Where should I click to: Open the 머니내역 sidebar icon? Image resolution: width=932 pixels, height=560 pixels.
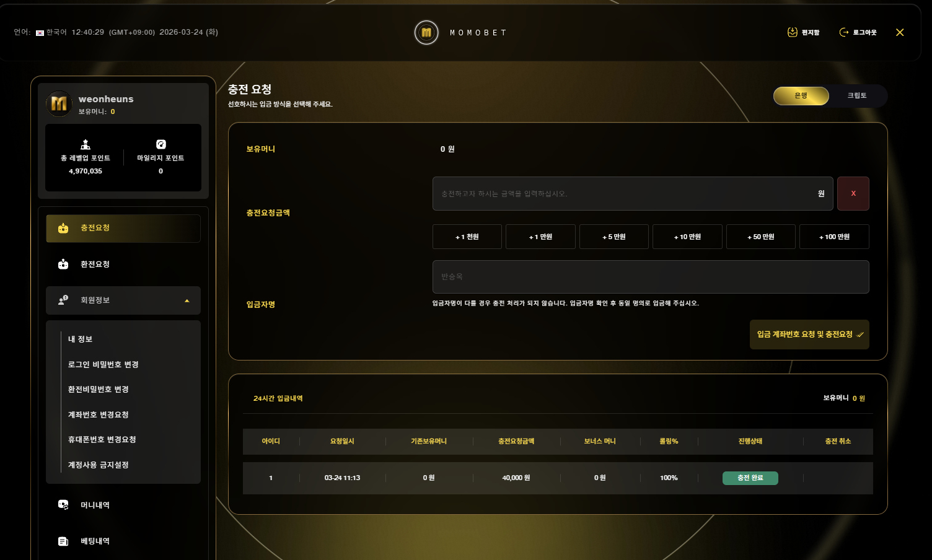pyautogui.click(x=63, y=505)
